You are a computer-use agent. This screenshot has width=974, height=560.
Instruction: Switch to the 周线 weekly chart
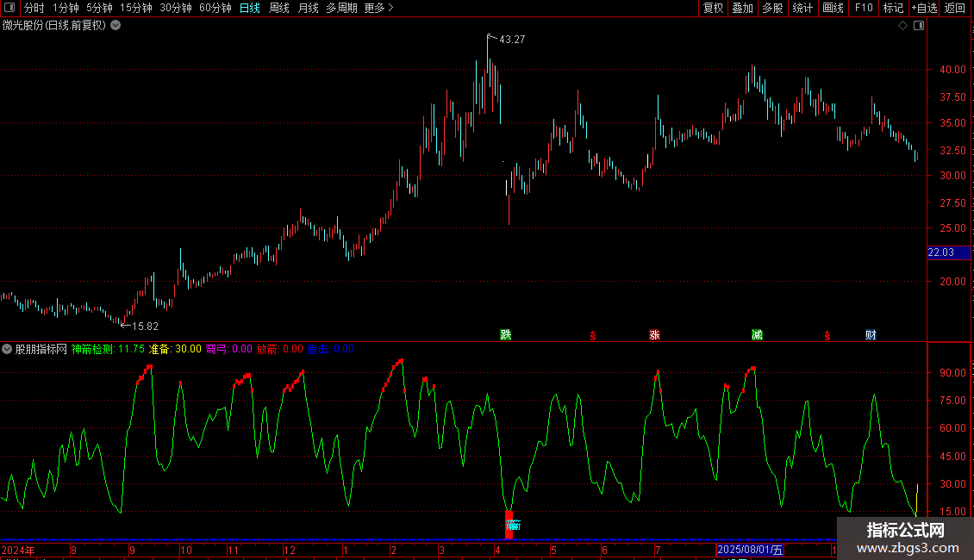279,8
